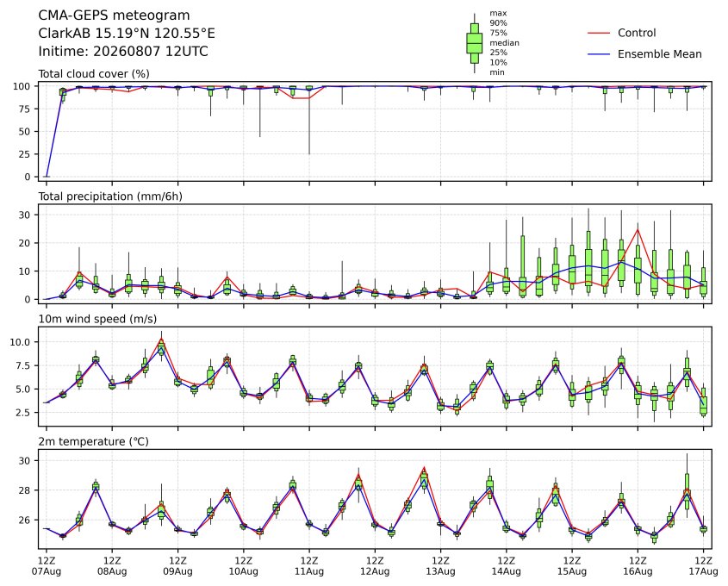
Task: Click the '50' tick on cloud cover axis
Action: [25, 131]
